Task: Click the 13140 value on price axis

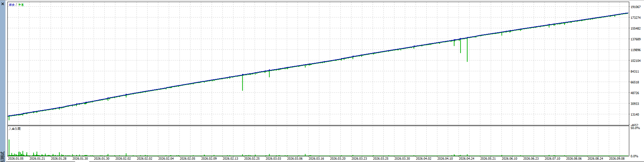Action: click(x=635, y=115)
